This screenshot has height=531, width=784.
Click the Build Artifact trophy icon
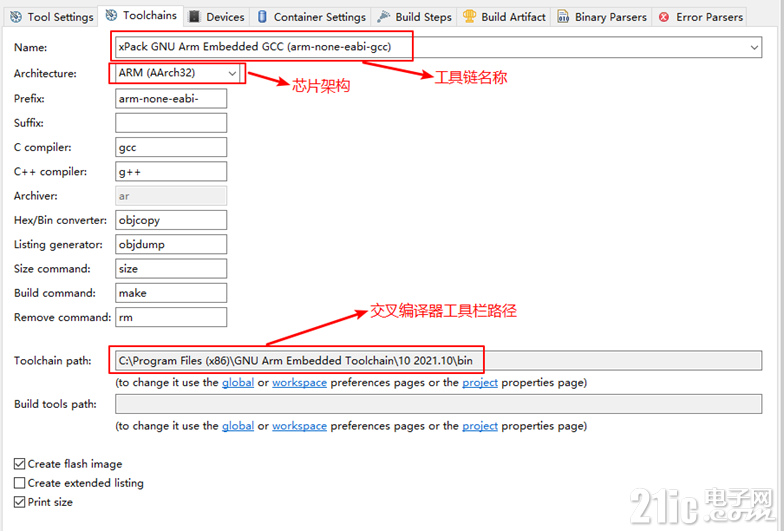[x=469, y=16]
